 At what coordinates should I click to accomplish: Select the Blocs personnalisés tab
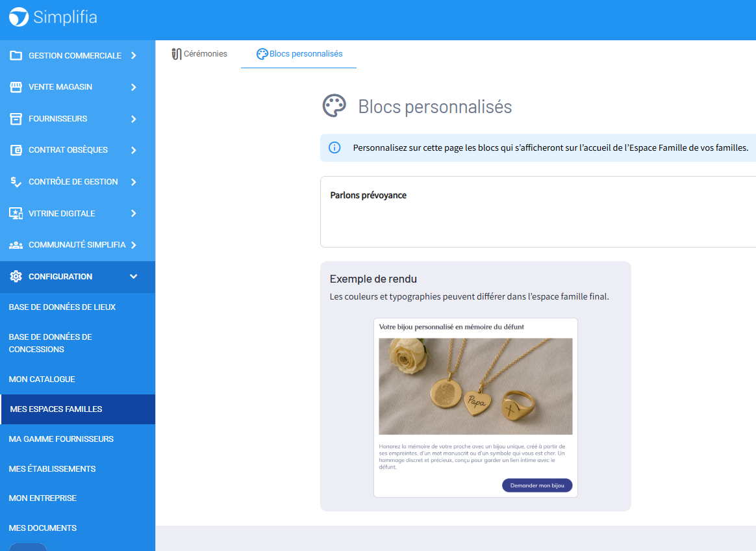coord(299,54)
